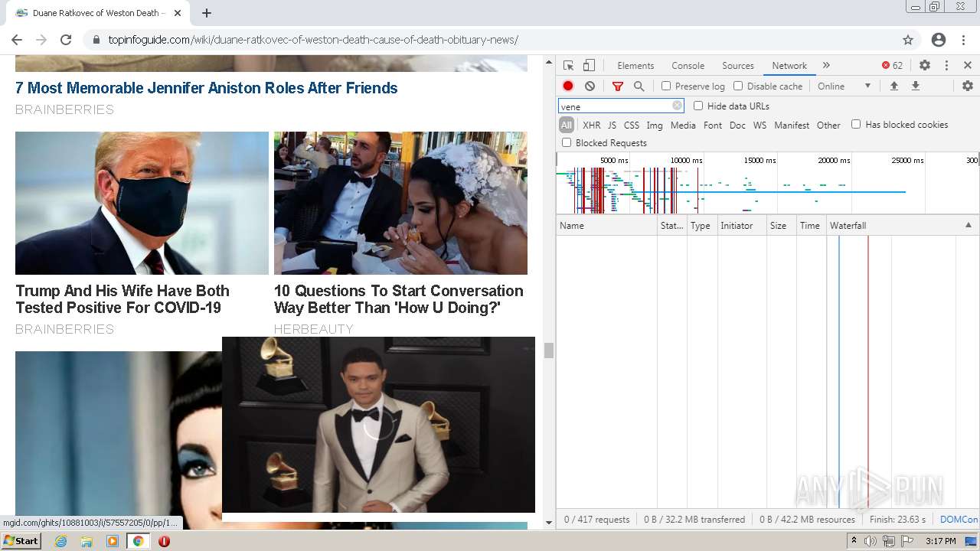980x551 pixels.
Task: Sort requests by Initiator column
Action: pos(742,226)
